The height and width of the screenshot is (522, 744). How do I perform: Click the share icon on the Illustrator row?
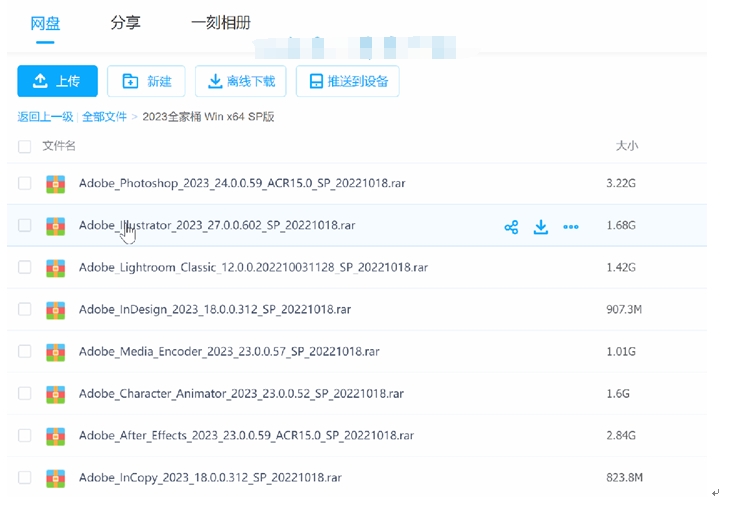[511, 227]
